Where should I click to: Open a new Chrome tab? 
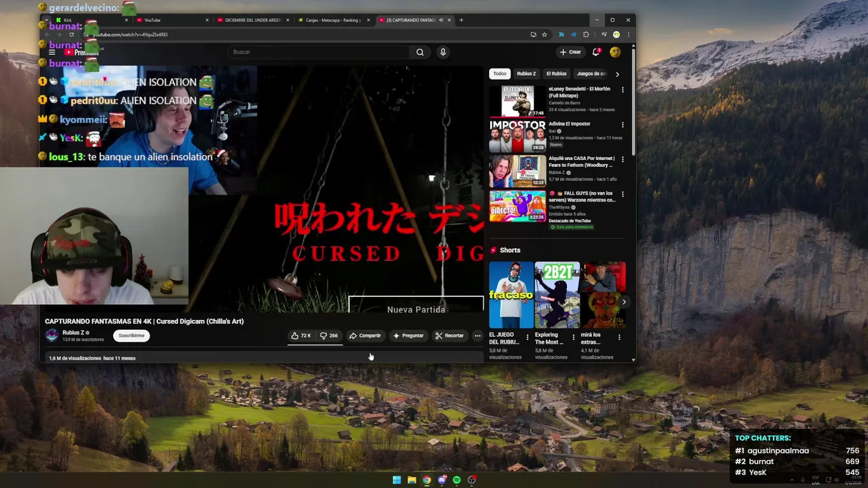pos(461,20)
